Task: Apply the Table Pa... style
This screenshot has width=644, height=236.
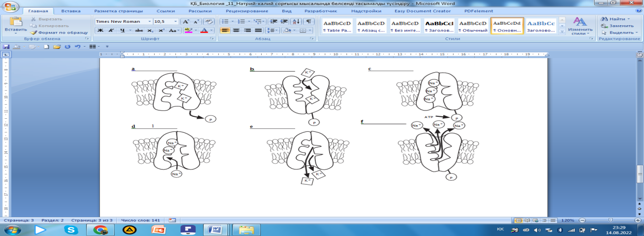Action: tap(337, 25)
